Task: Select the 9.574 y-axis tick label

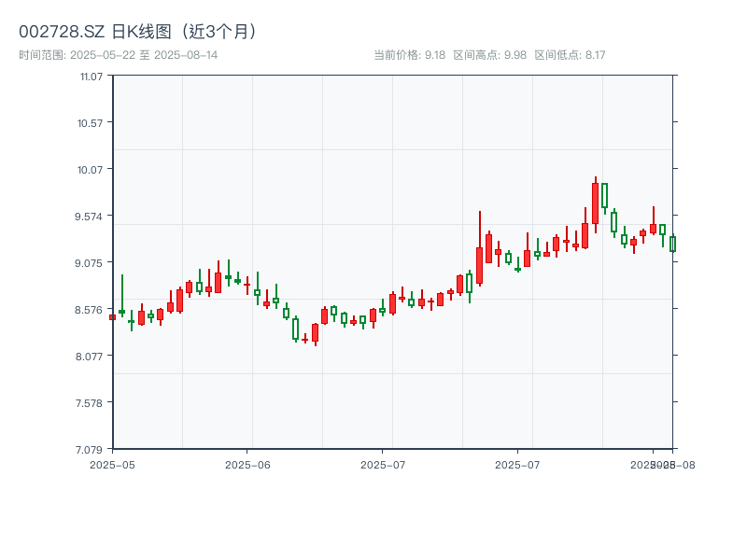Action: point(91,216)
